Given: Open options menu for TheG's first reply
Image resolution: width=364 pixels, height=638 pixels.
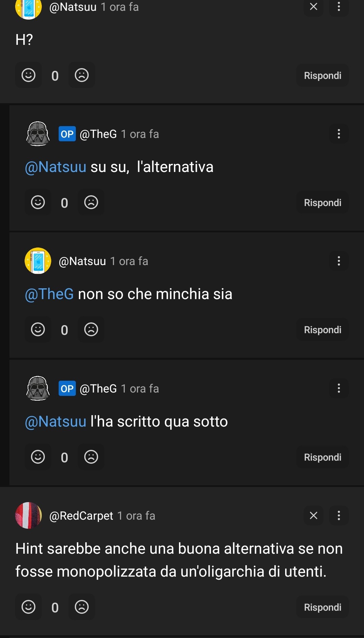Looking at the screenshot, I should click(x=339, y=134).
